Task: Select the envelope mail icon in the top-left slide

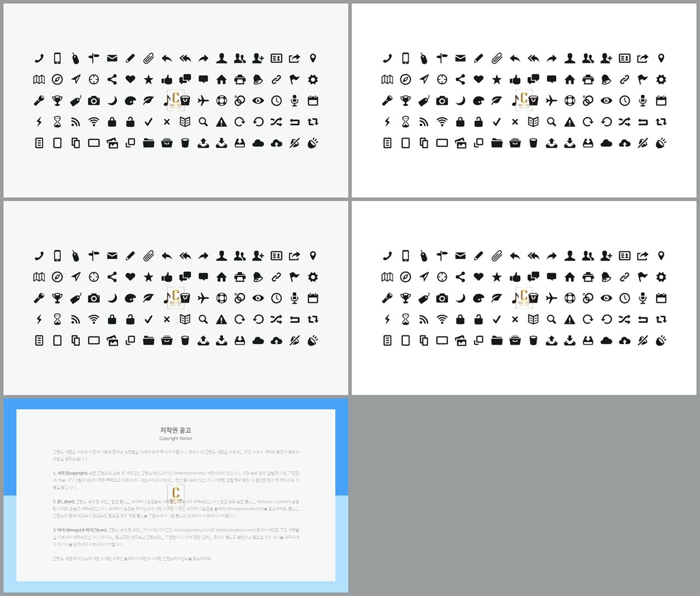Action: 112,58
